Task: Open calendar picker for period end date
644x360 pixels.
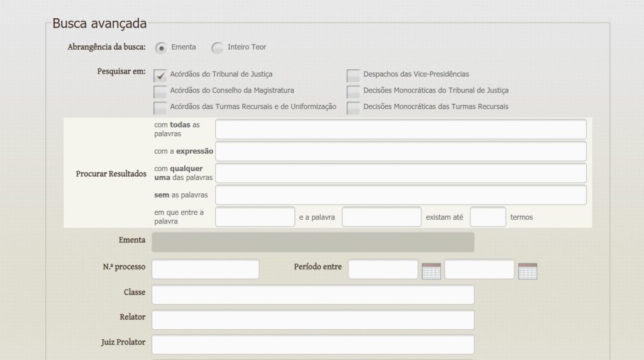Action: coord(527,271)
